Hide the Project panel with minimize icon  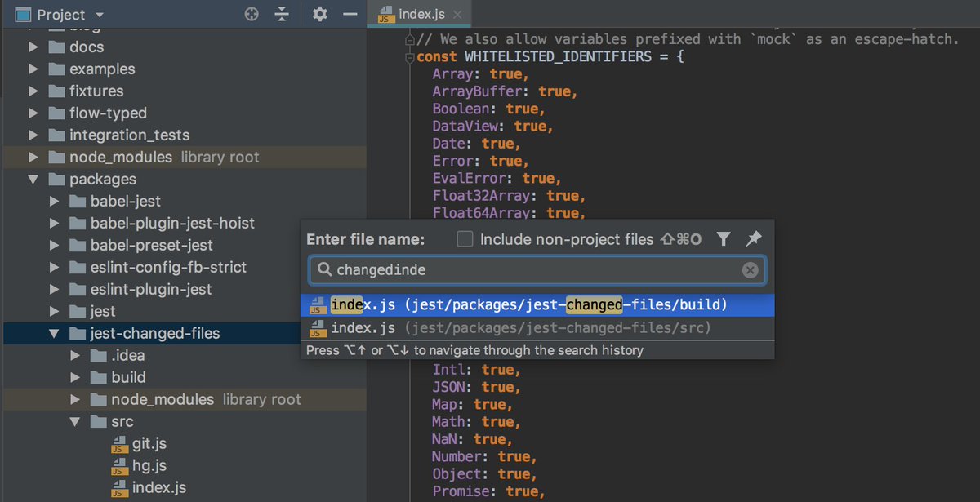[x=350, y=15]
